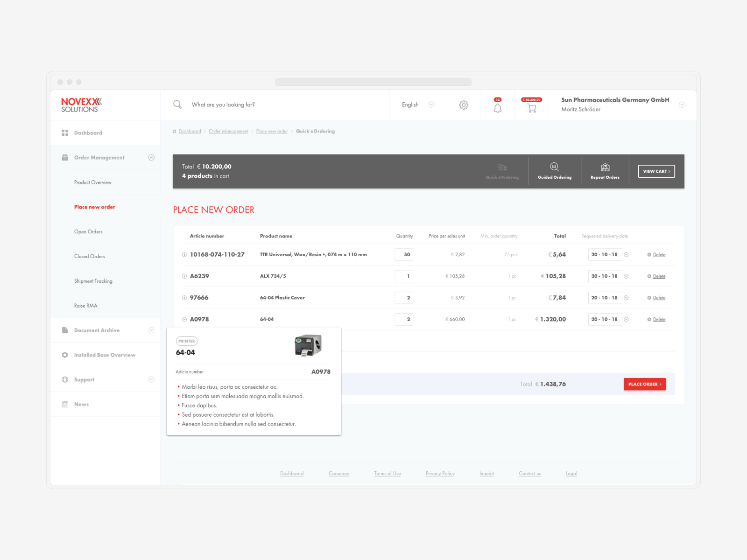Click the VIEW CART button

tap(656, 171)
